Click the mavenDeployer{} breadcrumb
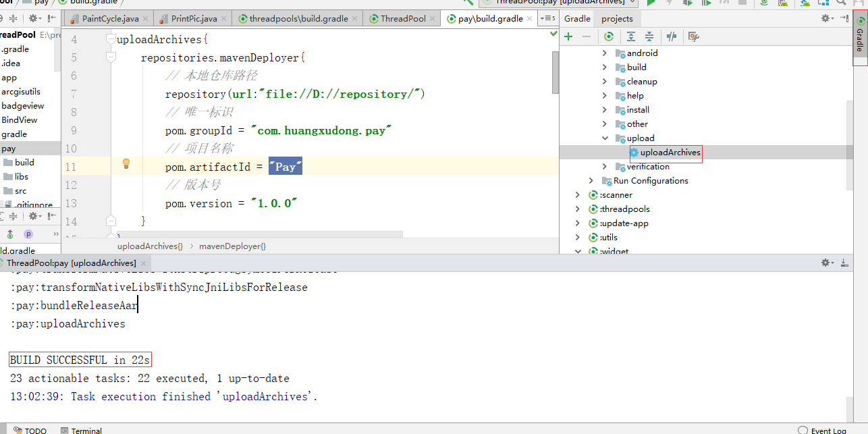The image size is (868, 434). pyautogui.click(x=232, y=246)
